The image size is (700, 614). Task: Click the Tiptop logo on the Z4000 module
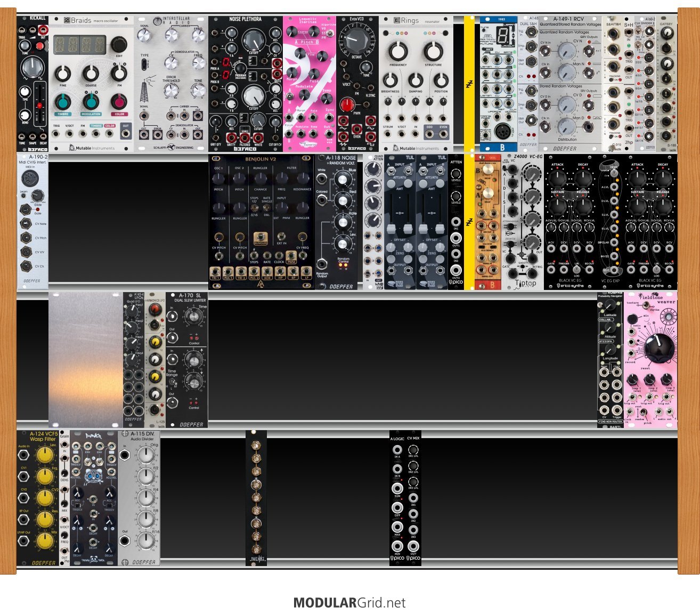[x=525, y=284]
